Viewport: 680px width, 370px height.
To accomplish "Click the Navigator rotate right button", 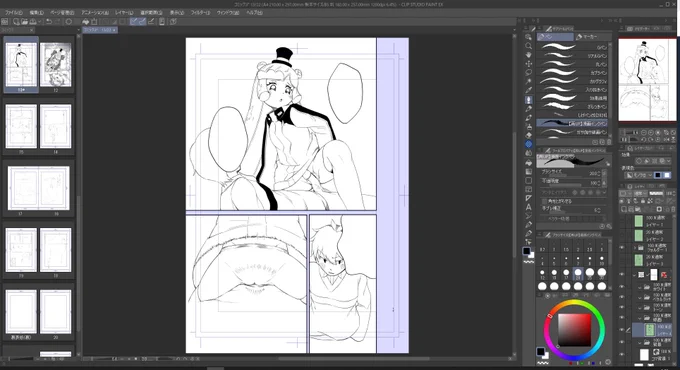I will [652, 140].
